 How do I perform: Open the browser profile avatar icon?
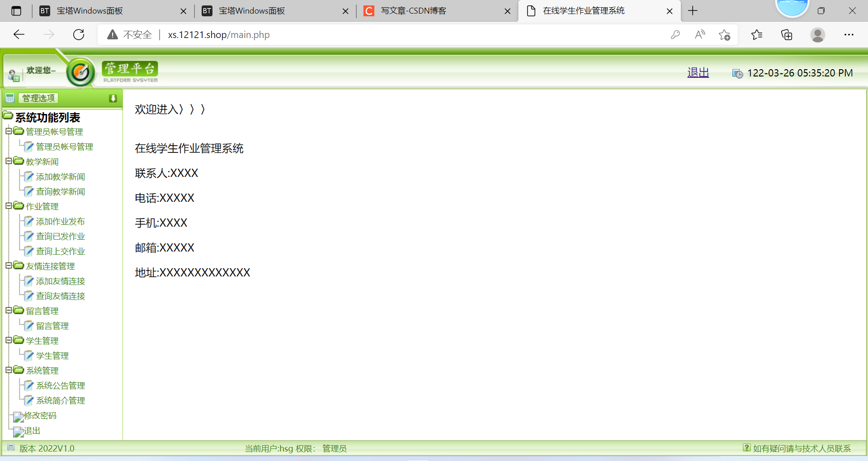[x=817, y=35]
